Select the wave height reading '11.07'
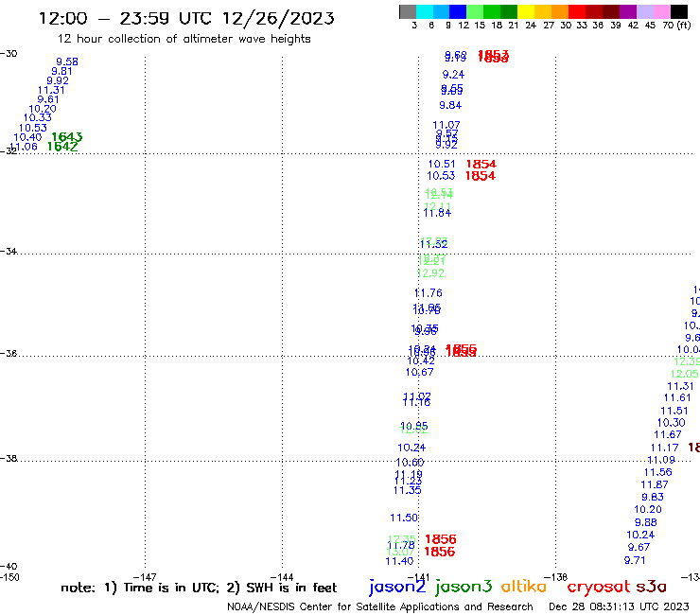 (446, 125)
